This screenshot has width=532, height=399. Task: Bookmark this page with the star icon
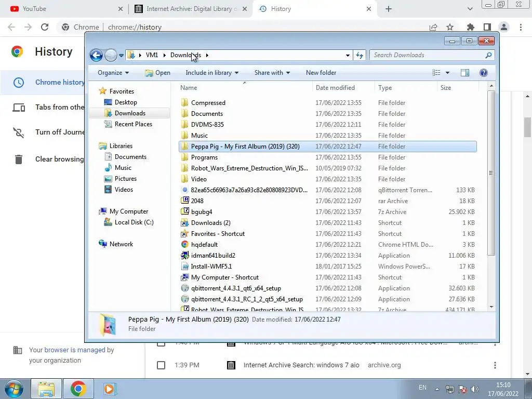point(449,27)
